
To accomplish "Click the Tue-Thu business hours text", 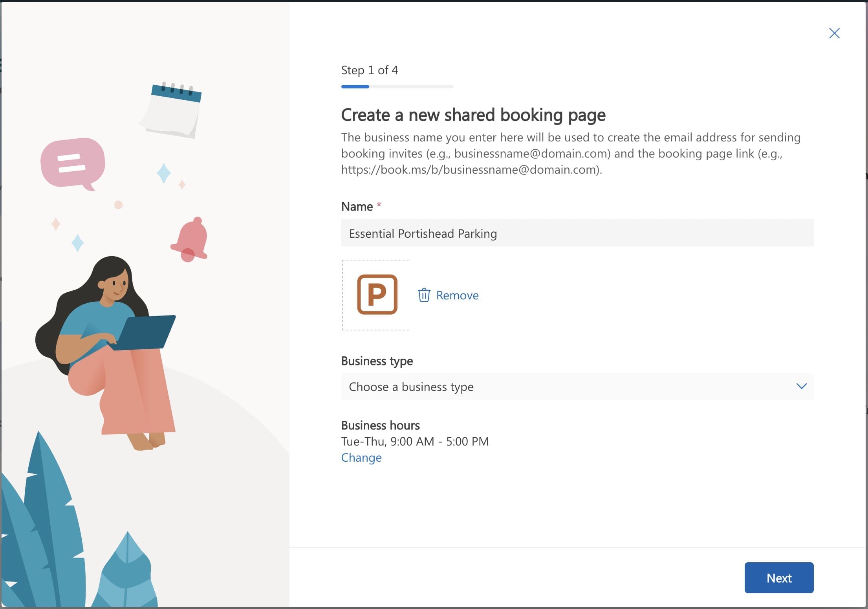I will pos(415,442).
